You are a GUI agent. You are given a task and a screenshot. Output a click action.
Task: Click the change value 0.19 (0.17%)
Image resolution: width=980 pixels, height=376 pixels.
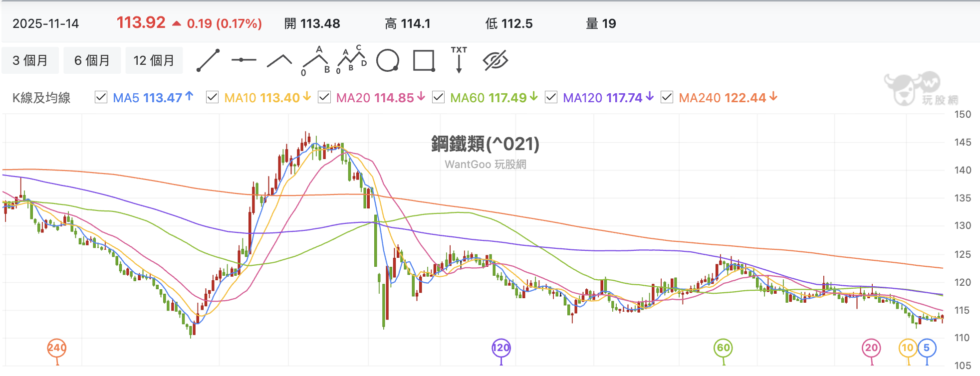point(224,23)
